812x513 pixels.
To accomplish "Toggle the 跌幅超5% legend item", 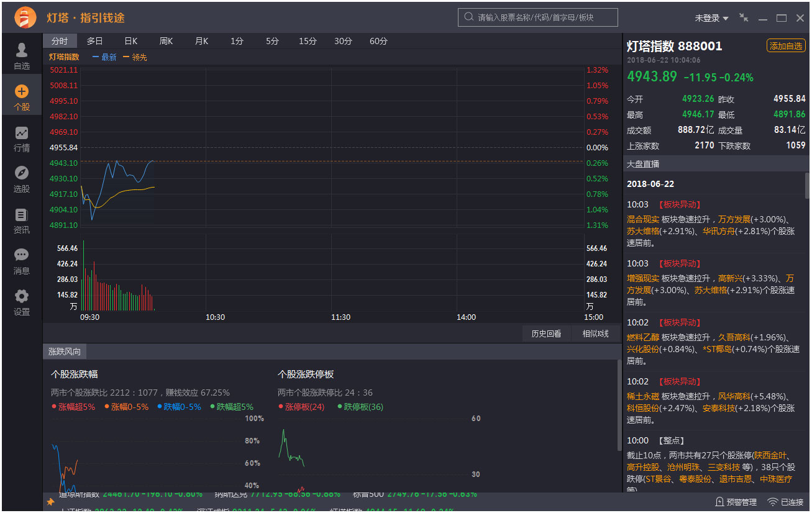I will coord(232,407).
